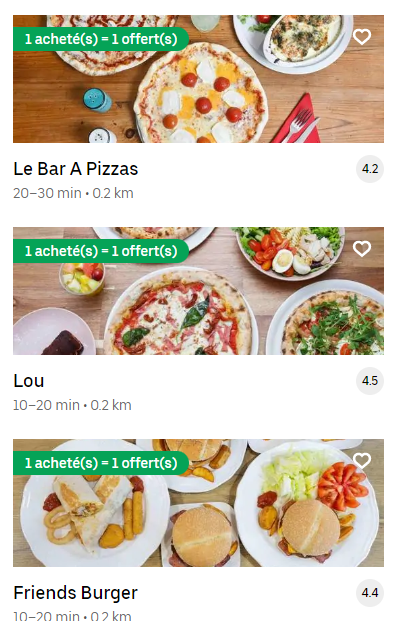The image size is (396, 621).
Task: Open the Lou restaurant name
Action: pyautogui.click(x=29, y=381)
